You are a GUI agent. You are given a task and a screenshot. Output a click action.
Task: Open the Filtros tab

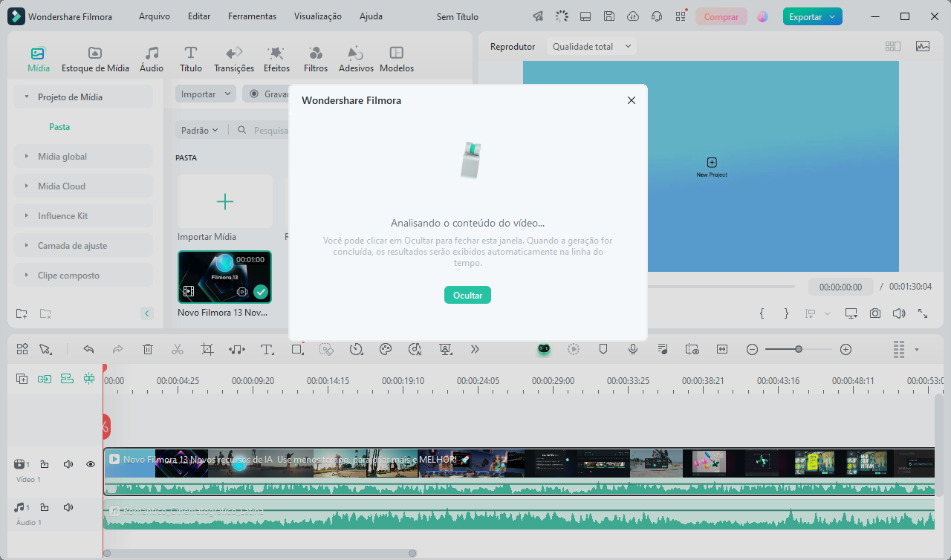(316, 59)
